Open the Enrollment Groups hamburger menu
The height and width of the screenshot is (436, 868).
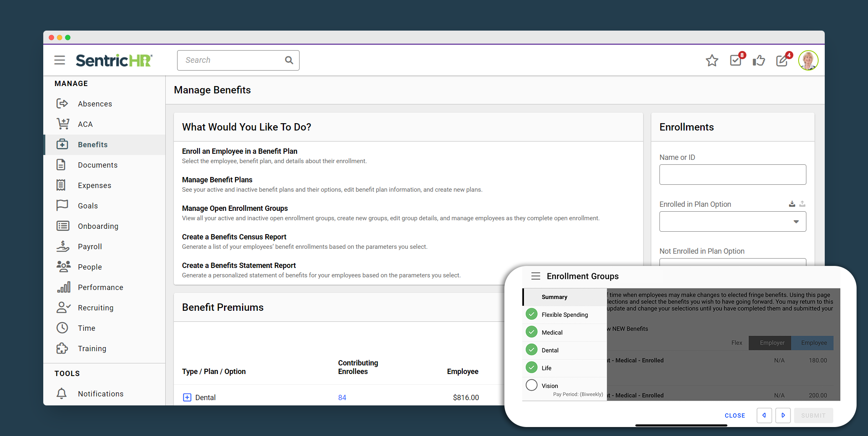pos(536,276)
